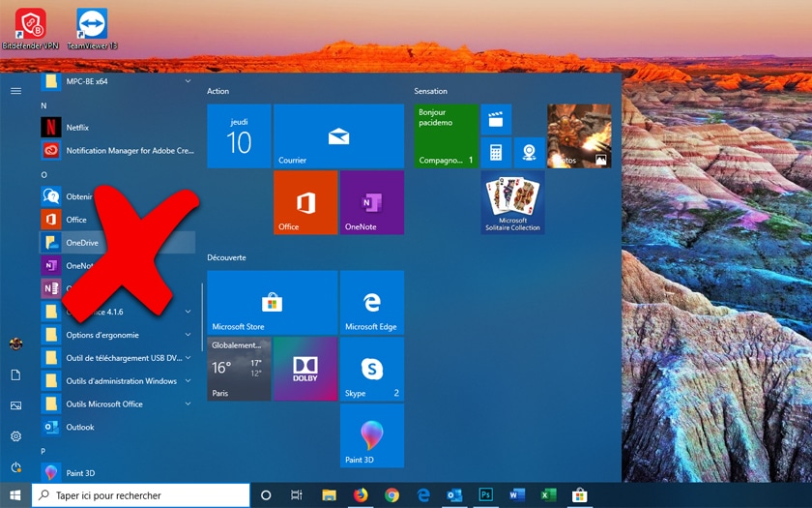Open the Skype tile
The width and height of the screenshot is (812, 508).
point(371,369)
